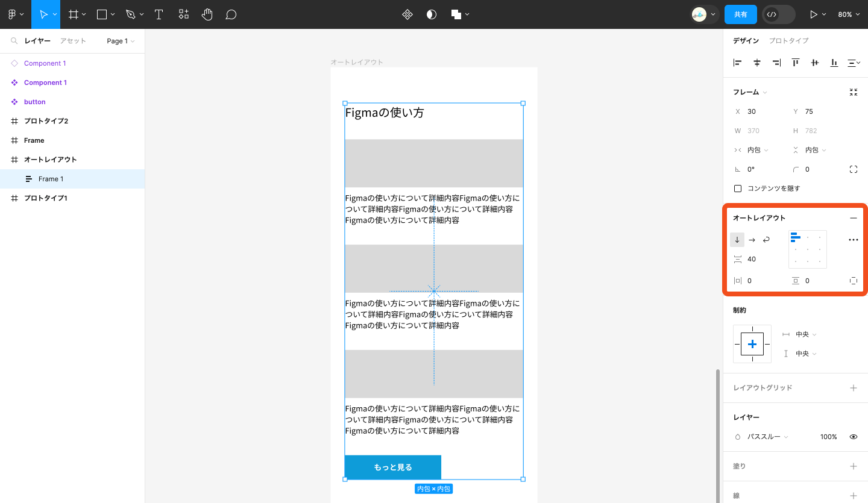Image resolution: width=868 pixels, height=503 pixels.
Task: Select プロトタイプ2 layer
Action: click(x=72, y=121)
